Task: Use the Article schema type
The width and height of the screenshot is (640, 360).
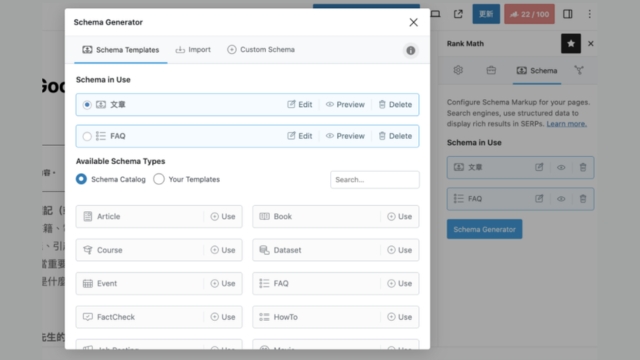Action: pos(223,216)
